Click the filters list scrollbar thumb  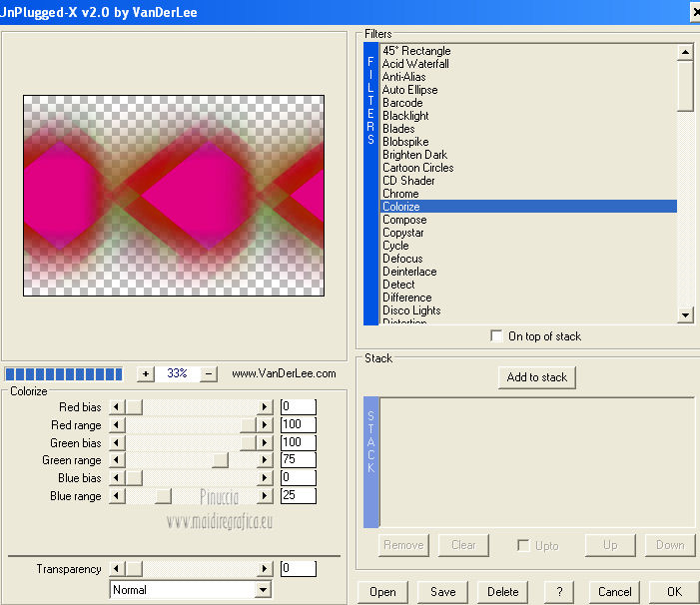click(685, 86)
